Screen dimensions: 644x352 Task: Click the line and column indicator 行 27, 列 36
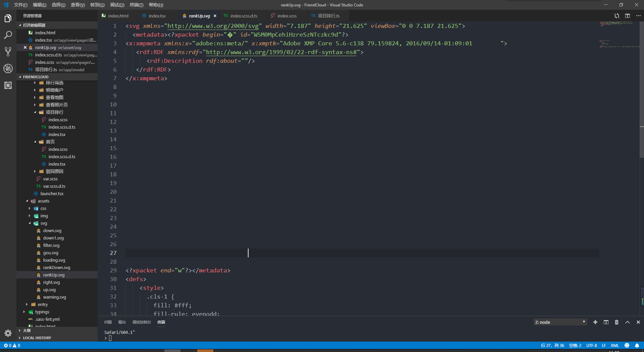[x=552, y=345]
